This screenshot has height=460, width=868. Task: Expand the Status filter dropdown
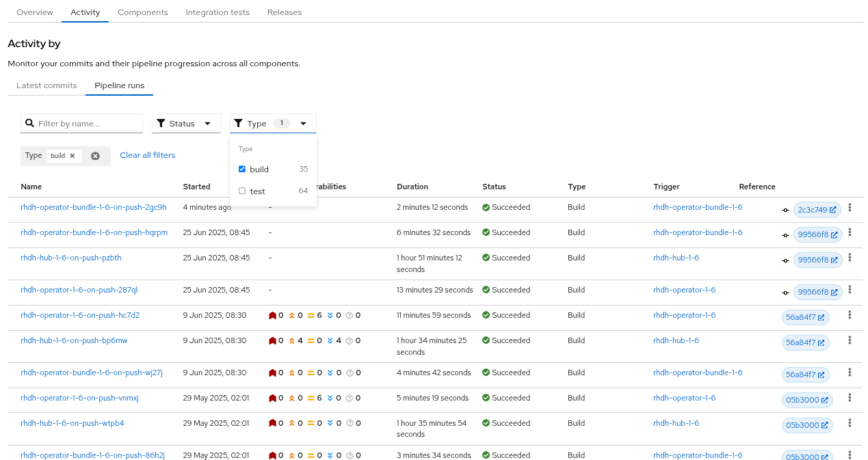click(186, 124)
